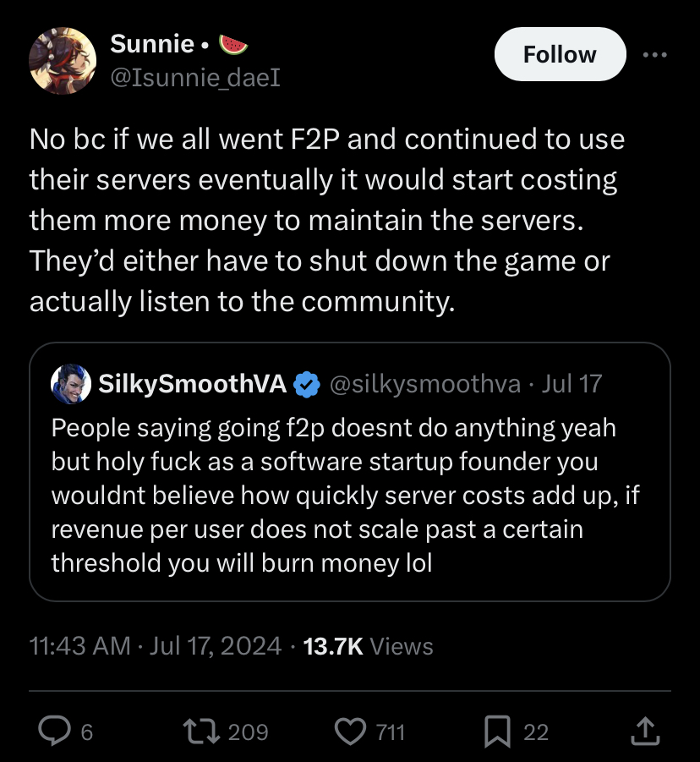Click the watermelon emoji next to Sunnie

[232, 43]
